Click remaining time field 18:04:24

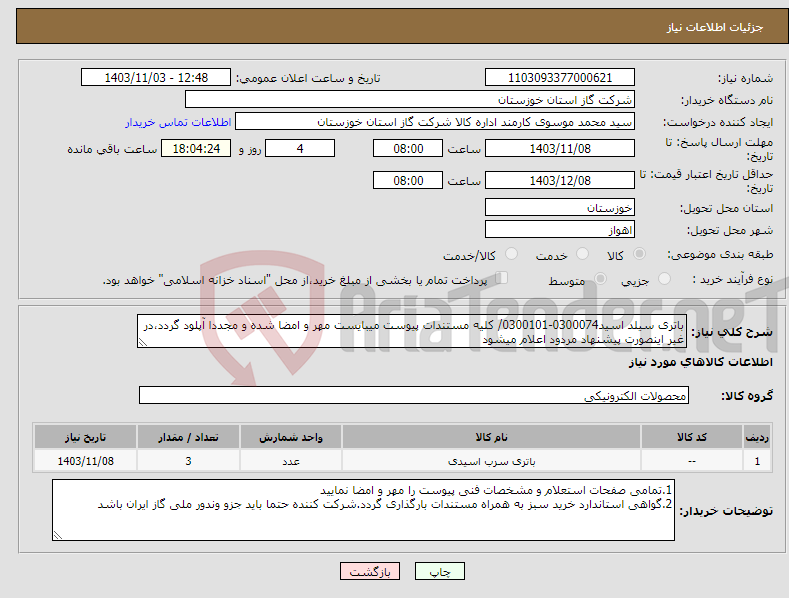(196, 148)
